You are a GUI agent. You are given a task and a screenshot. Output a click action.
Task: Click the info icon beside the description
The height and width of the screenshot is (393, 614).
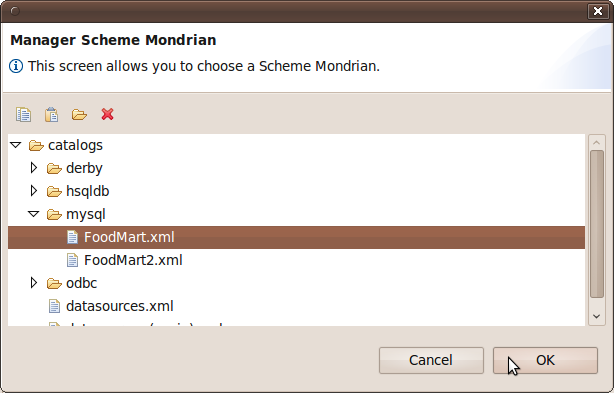click(16, 66)
